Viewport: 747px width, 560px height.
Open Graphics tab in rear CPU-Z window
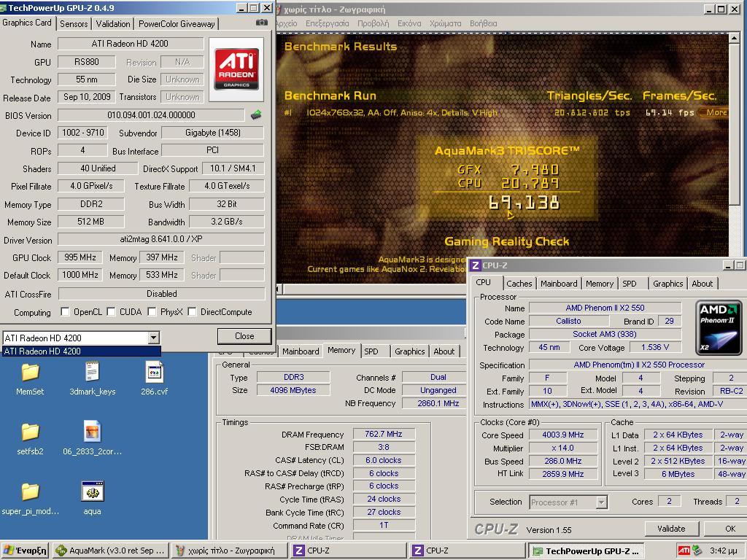410,351
